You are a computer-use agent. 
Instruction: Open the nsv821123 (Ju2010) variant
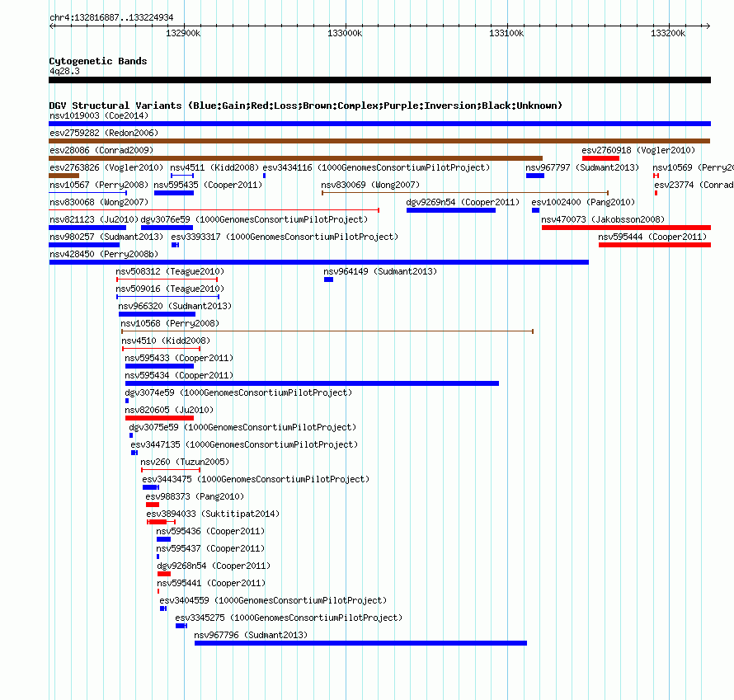(94, 219)
